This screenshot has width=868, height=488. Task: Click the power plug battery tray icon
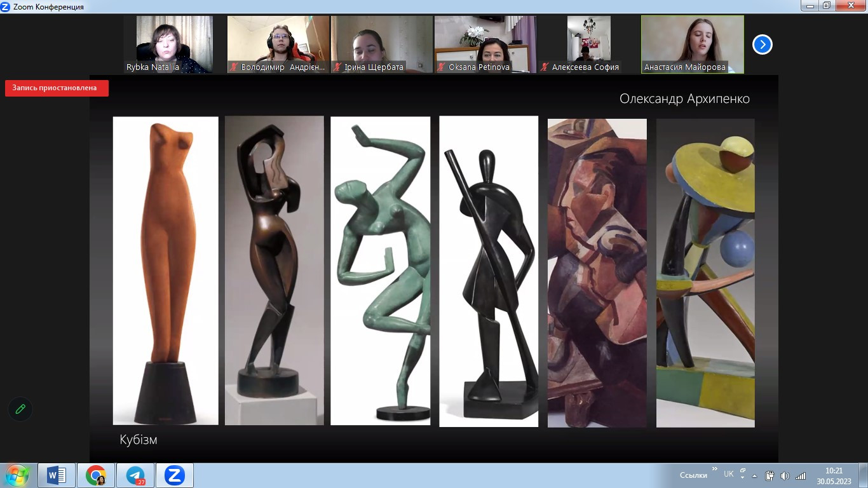769,475
